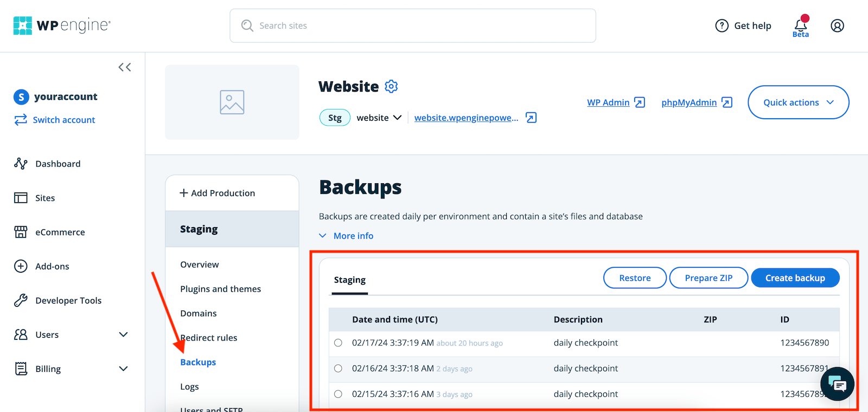Image resolution: width=868 pixels, height=412 pixels.
Task: Open the user profile icon
Action: [x=838, y=25]
